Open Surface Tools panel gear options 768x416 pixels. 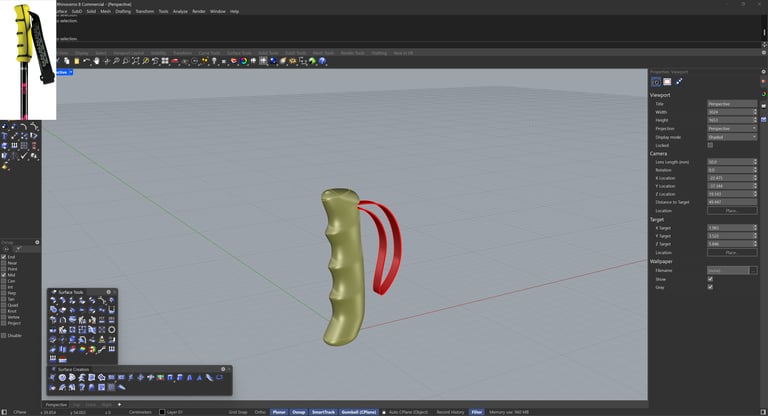point(109,292)
